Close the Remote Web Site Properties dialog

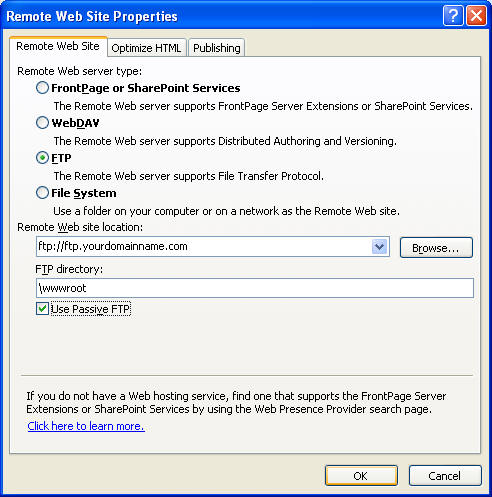(476, 16)
